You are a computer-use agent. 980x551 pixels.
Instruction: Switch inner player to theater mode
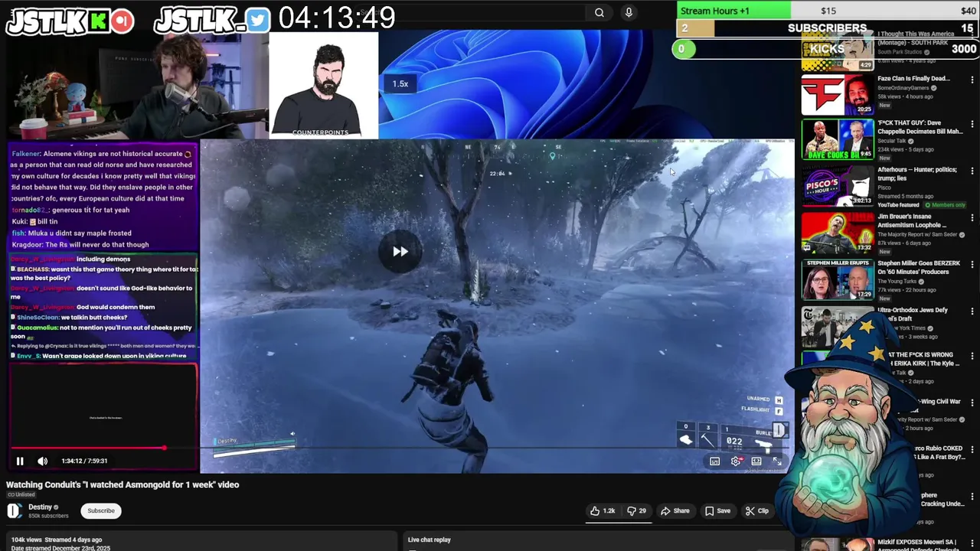(756, 461)
